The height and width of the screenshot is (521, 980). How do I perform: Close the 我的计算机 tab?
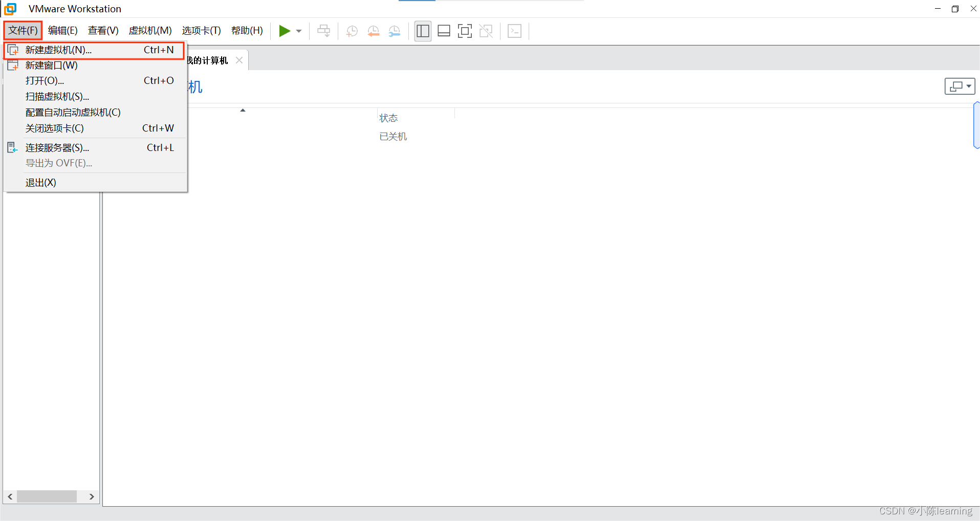239,60
